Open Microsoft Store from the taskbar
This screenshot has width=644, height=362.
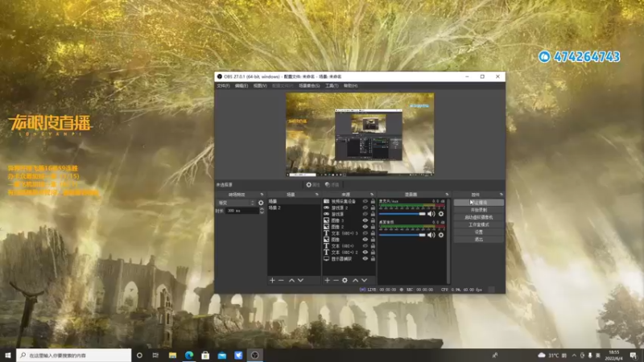click(205, 355)
